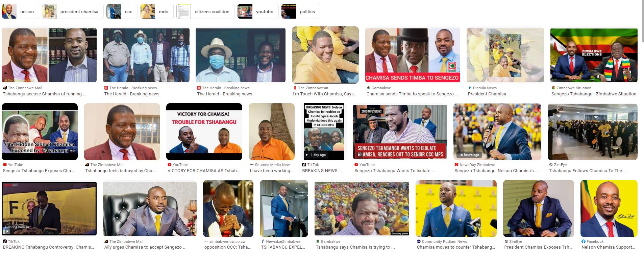Click the Facebook source icon
This screenshot has width=644, height=253.
[x=583, y=241]
